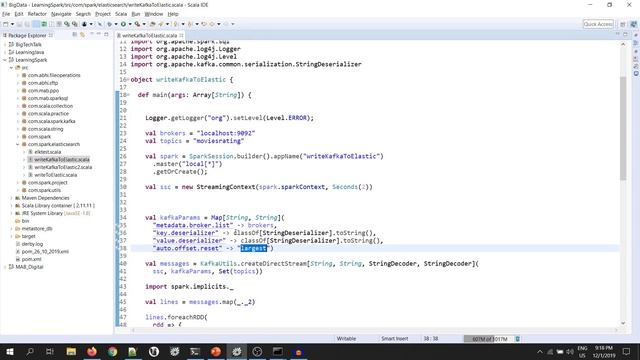Open the File menu
Screen dimensions: 640x360
point(6,14)
